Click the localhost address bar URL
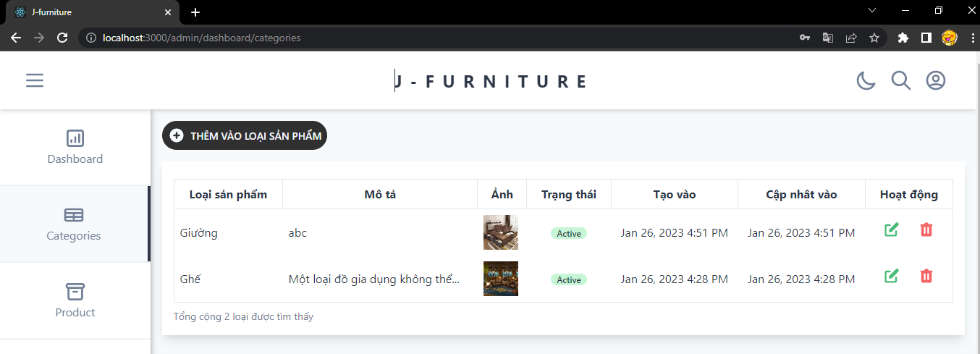 point(202,38)
